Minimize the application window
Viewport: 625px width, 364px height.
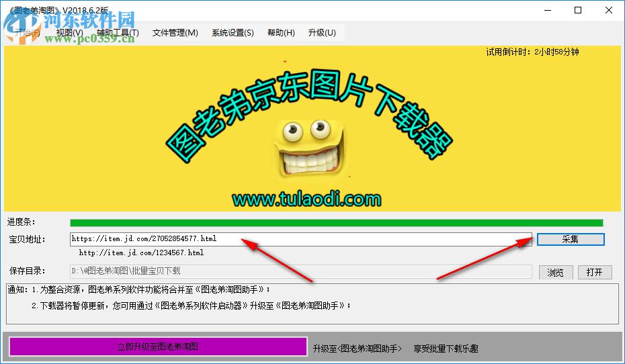(548, 10)
